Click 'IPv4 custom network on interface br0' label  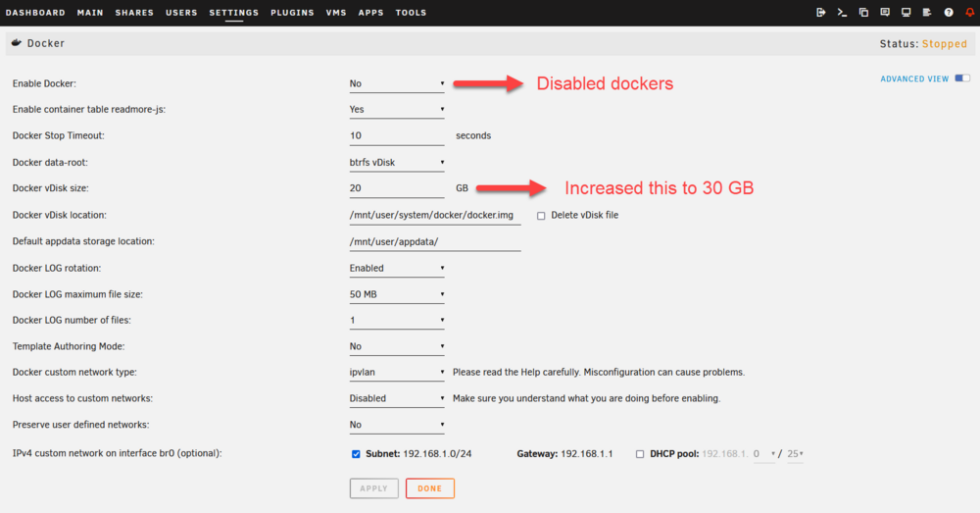[x=117, y=453]
